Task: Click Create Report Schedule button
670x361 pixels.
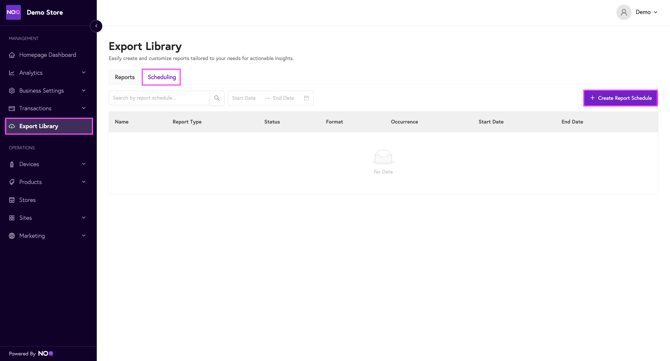Action: pos(620,98)
